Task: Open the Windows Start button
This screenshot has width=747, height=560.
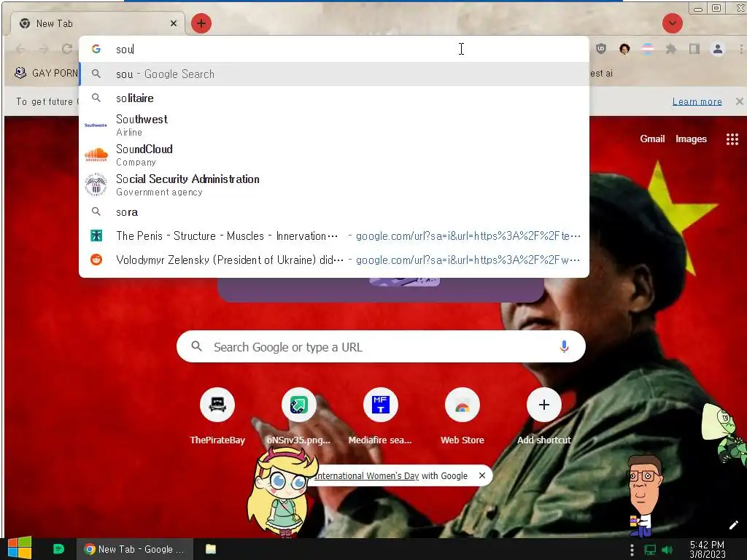Action: point(20,548)
